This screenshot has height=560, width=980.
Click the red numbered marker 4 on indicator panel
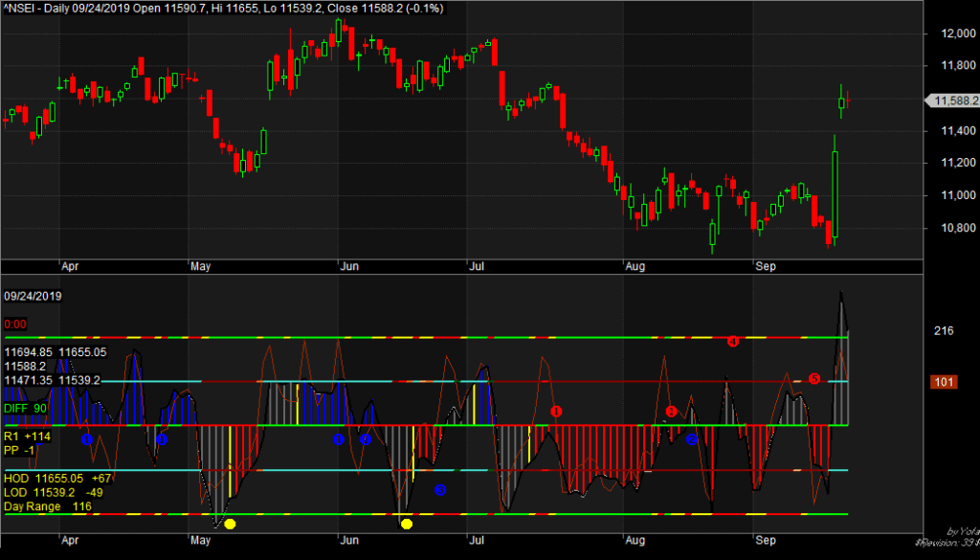(x=733, y=339)
